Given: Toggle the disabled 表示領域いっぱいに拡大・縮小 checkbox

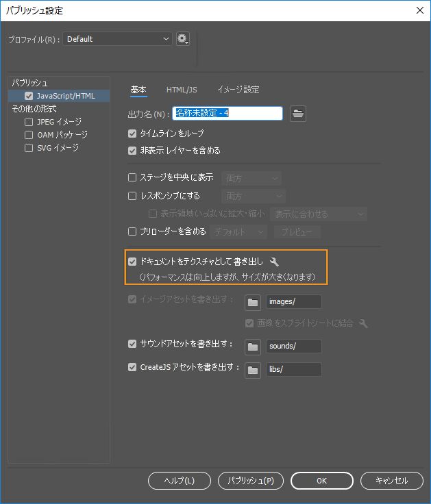Looking at the screenshot, I should (152, 214).
